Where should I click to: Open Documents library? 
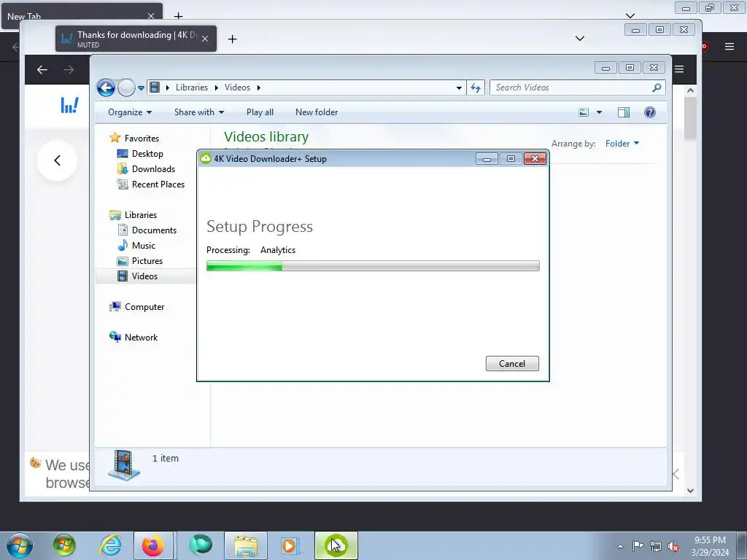(154, 230)
